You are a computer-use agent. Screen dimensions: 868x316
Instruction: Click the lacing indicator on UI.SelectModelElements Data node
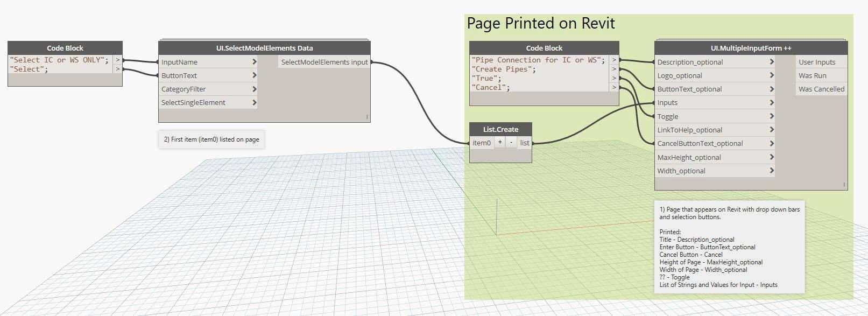tap(367, 117)
